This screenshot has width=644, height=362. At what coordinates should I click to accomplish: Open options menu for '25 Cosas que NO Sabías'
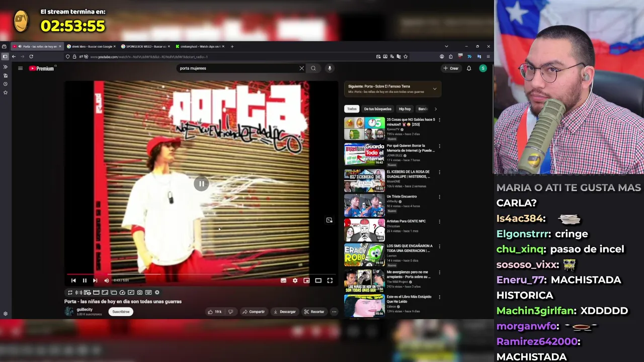click(439, 120)
